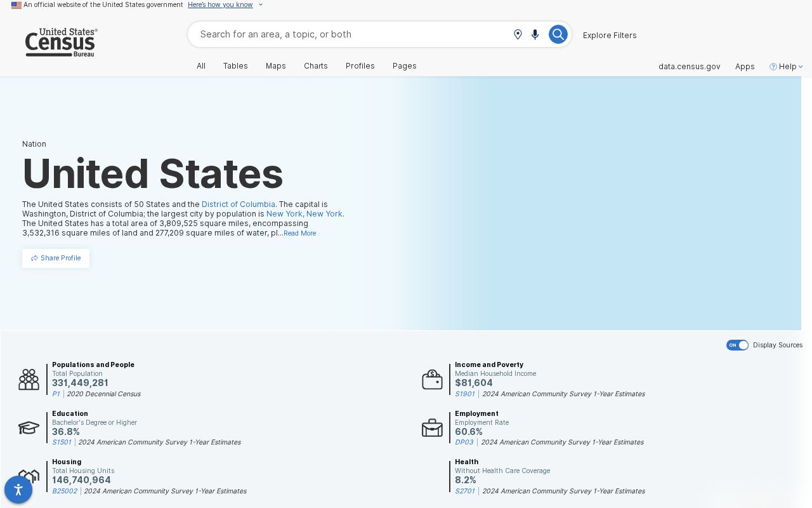Image resolution: width=812 pixels, height=508 pixels.
Task: Click the Median Household Income value $81,604
Action: (x=474, y=383)
